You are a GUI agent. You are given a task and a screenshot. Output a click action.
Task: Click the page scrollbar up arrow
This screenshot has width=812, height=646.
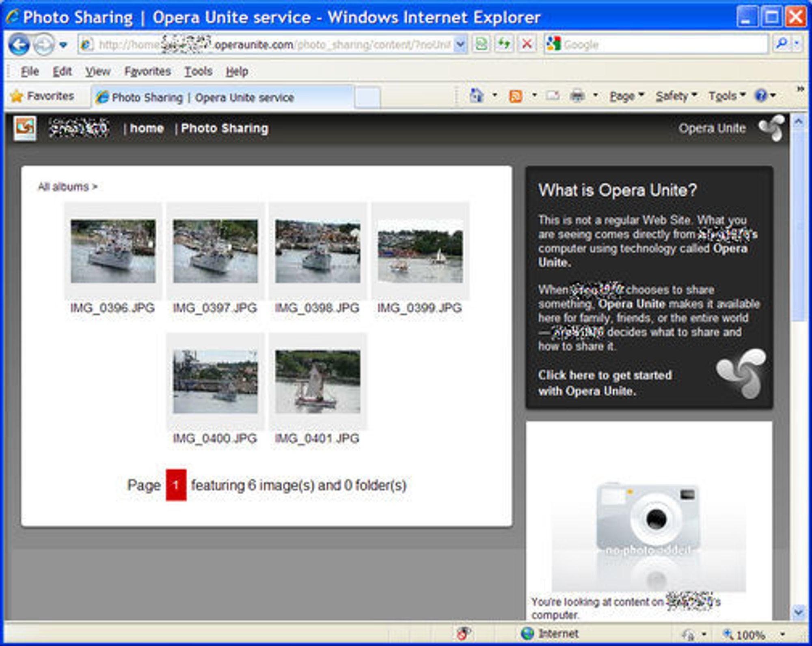click(x=798, y=122)
